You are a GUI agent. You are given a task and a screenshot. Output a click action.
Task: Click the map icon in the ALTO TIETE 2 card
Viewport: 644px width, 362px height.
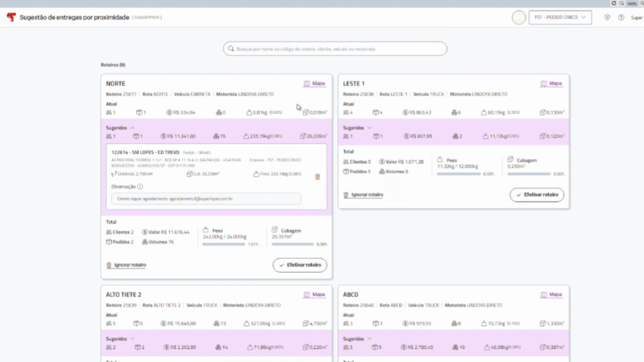306,294
